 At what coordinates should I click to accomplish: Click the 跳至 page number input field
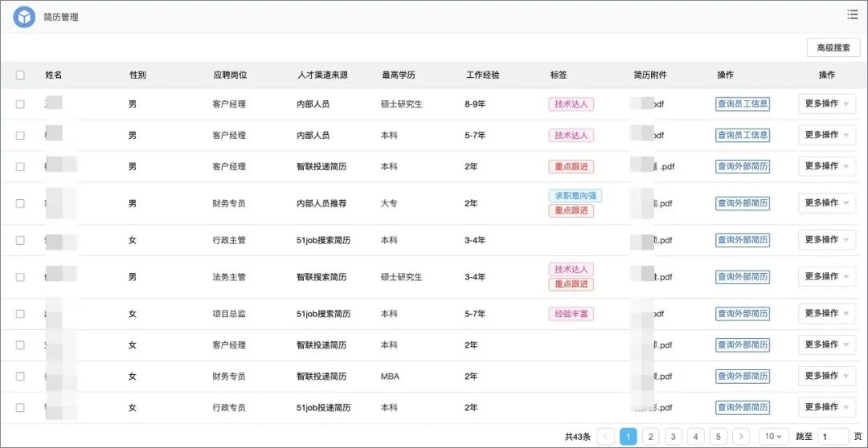(x=833, y=437)
